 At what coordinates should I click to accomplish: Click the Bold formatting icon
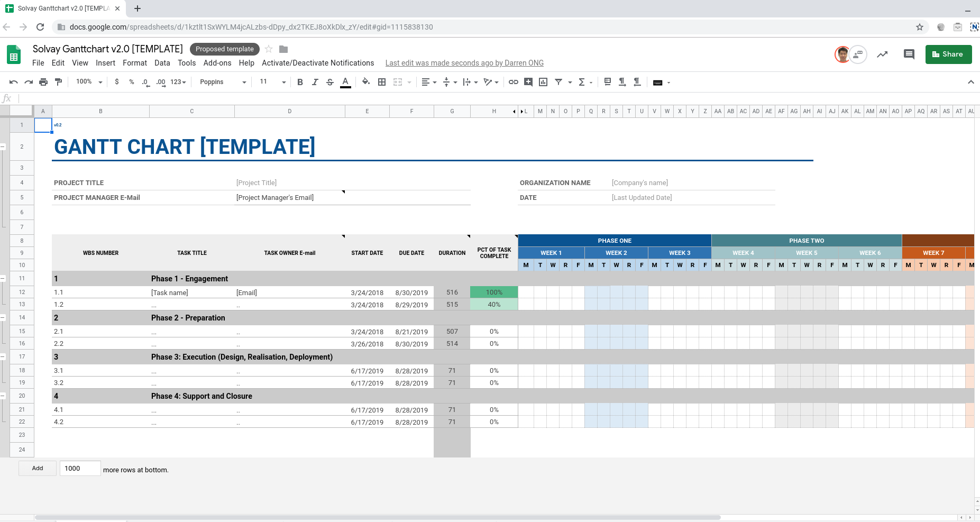click(x=300, y=82)
